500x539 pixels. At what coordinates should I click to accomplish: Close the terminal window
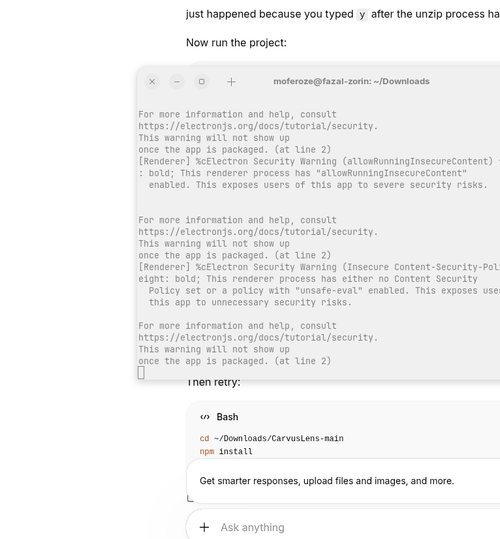[x=152, y=82]
